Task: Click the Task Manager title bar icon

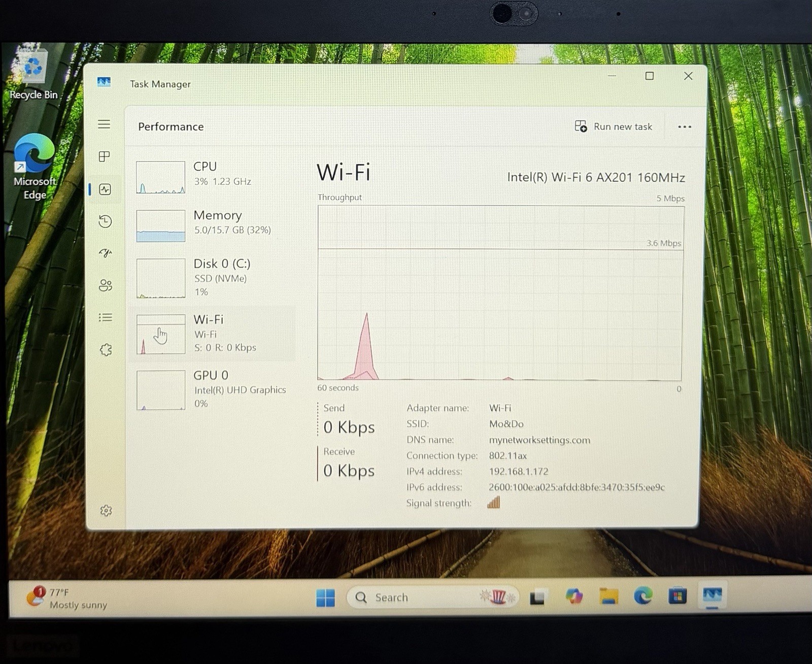Action: (x=104, y=82)
